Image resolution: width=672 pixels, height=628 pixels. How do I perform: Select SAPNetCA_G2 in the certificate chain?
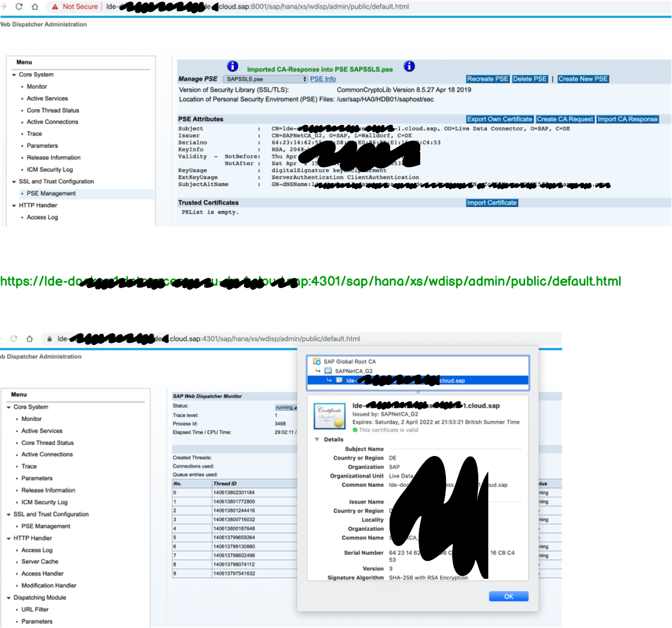(x=353, y=371)
